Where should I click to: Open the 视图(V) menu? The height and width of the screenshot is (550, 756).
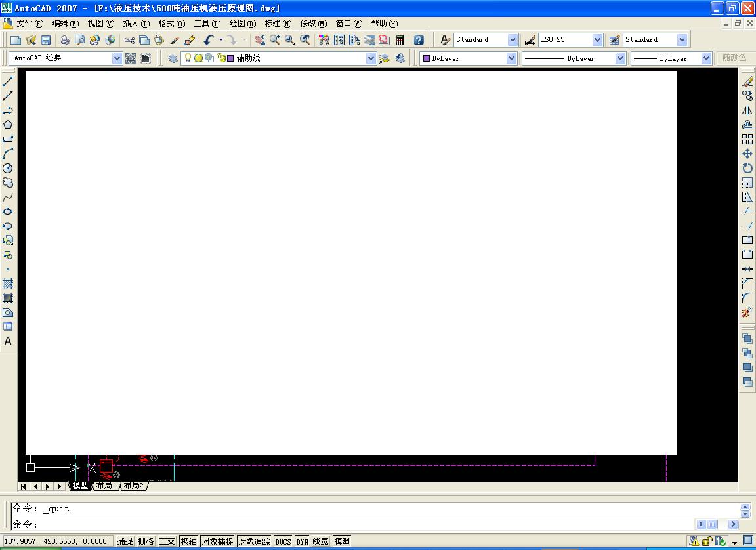101,24
